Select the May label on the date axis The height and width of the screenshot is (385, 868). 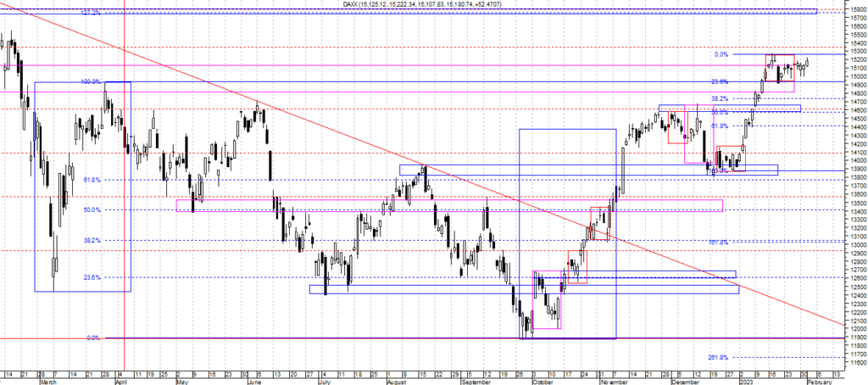(183, 382)
